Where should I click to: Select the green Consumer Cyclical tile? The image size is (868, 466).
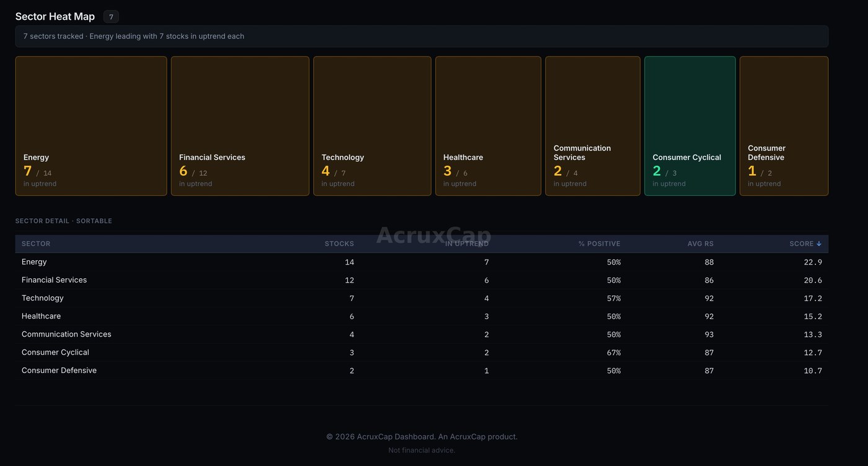pos(690,126)
